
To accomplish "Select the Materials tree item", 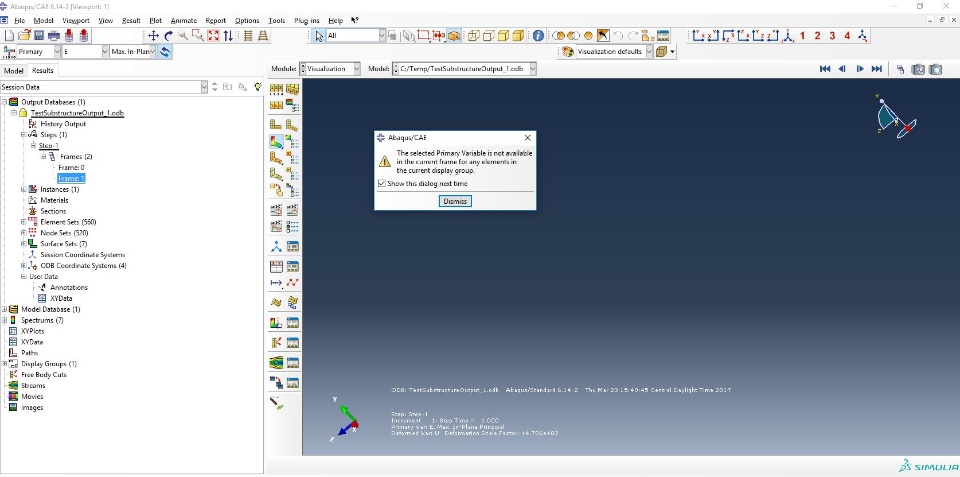I will click(x=54, y=200).
